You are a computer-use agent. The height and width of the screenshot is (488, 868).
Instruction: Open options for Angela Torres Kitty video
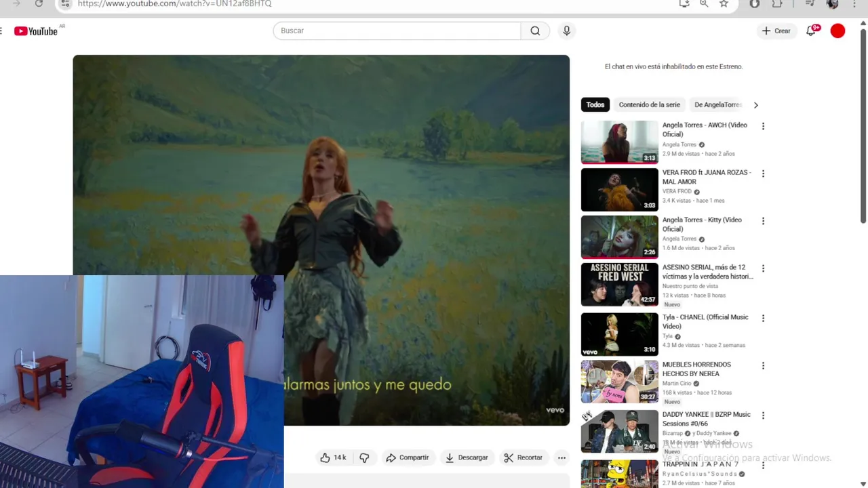point(763,221)
